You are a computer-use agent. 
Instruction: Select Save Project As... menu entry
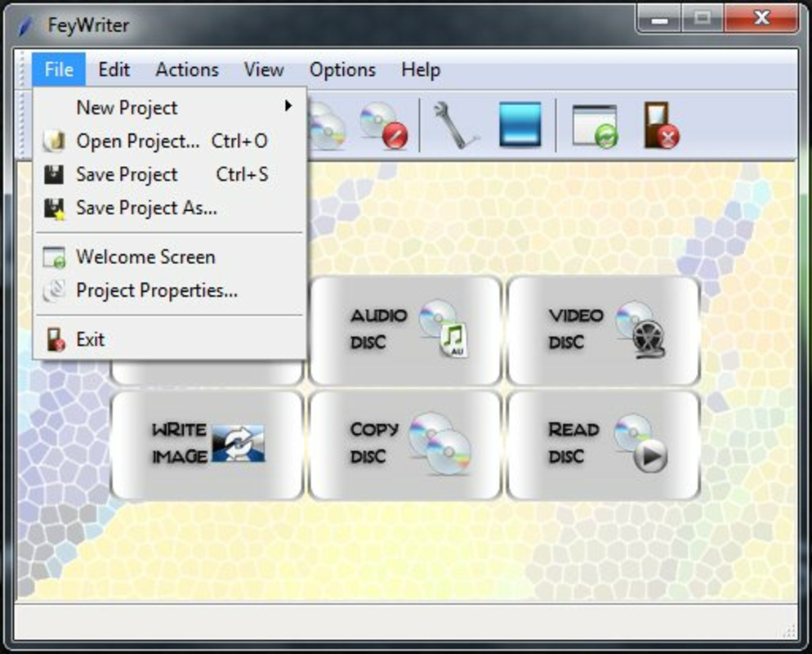tap(171, 208)
